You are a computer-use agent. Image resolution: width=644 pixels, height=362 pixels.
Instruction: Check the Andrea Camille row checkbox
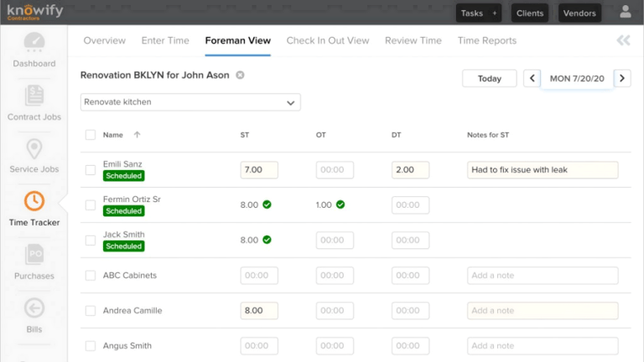click(x=91, y=311)
